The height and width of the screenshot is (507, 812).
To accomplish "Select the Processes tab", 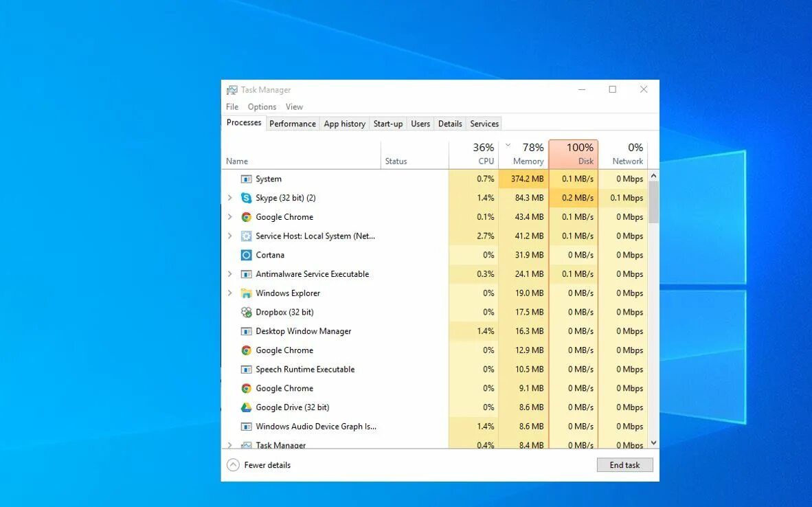I will coord(244,123).
